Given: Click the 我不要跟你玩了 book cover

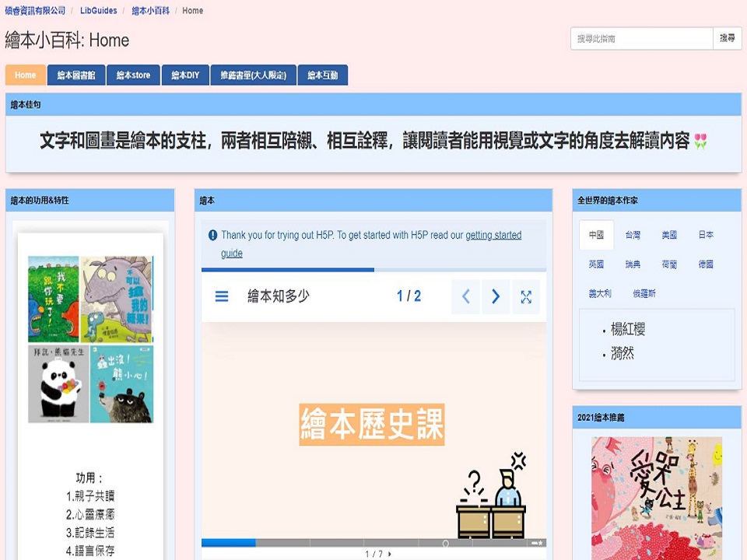Looking at the screenshot, I should [x=54, y=299].
